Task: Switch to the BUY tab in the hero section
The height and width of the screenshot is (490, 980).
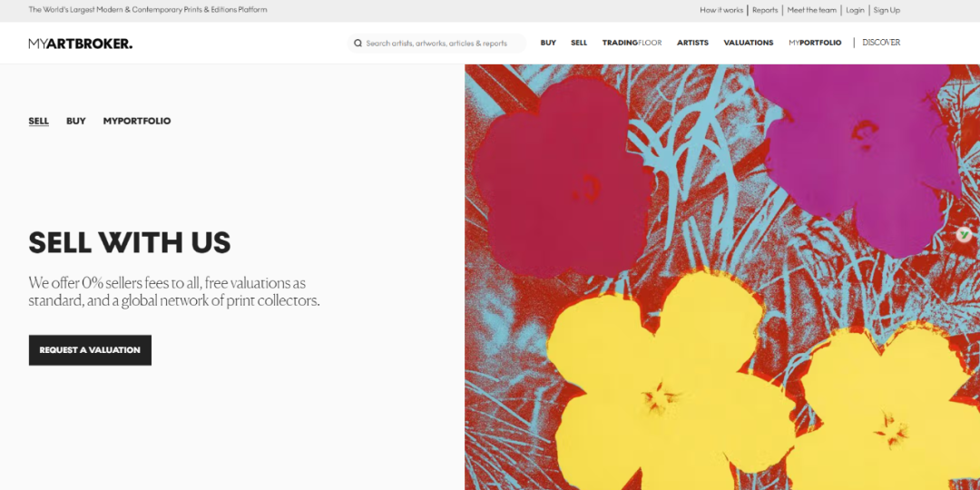Action: point(75,121)
